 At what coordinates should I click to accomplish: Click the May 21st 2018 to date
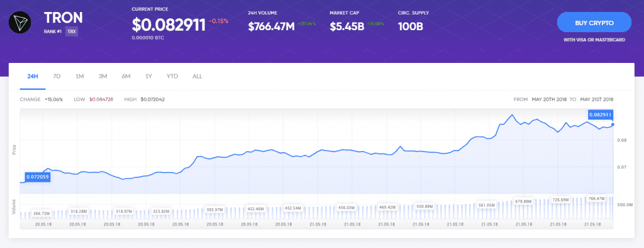(597, 99)
